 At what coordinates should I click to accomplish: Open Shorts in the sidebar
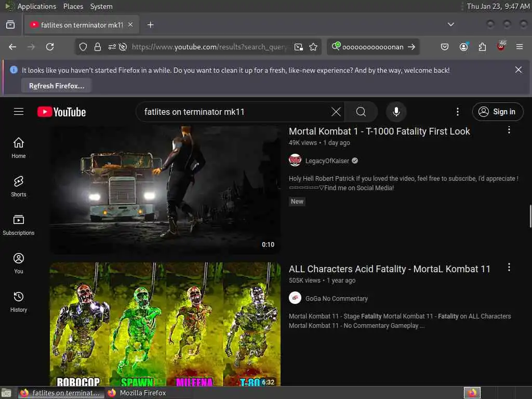pyautogui.click(x=19, y=187)
